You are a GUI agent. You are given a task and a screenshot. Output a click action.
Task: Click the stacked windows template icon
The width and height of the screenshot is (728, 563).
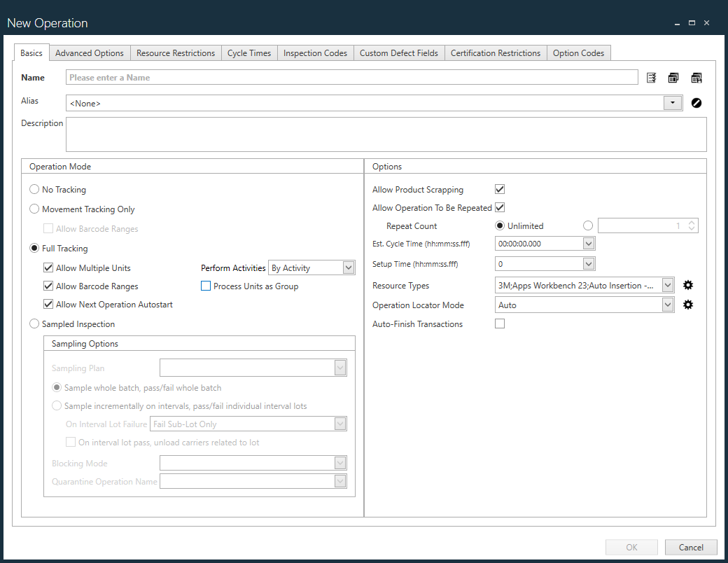tap(673, 78)
